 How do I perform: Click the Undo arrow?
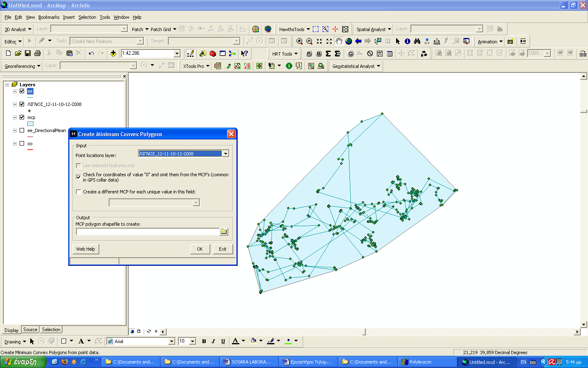(91, 54)
